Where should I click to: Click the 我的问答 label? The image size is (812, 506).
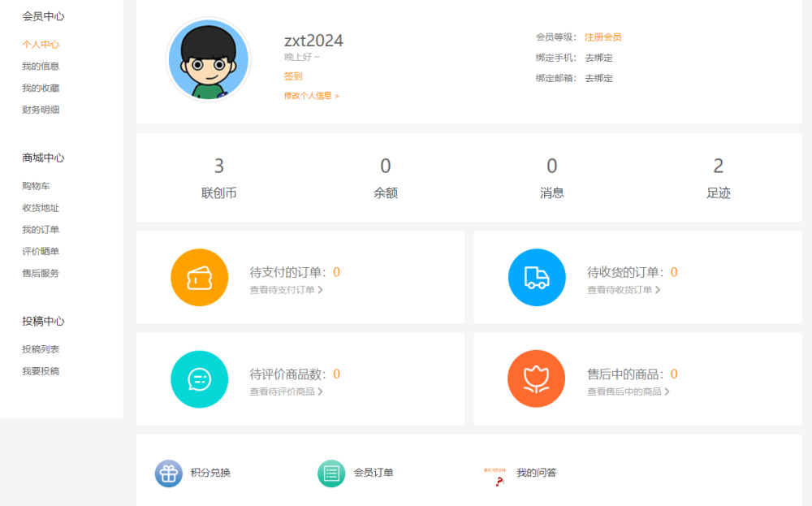coord(537,473)
